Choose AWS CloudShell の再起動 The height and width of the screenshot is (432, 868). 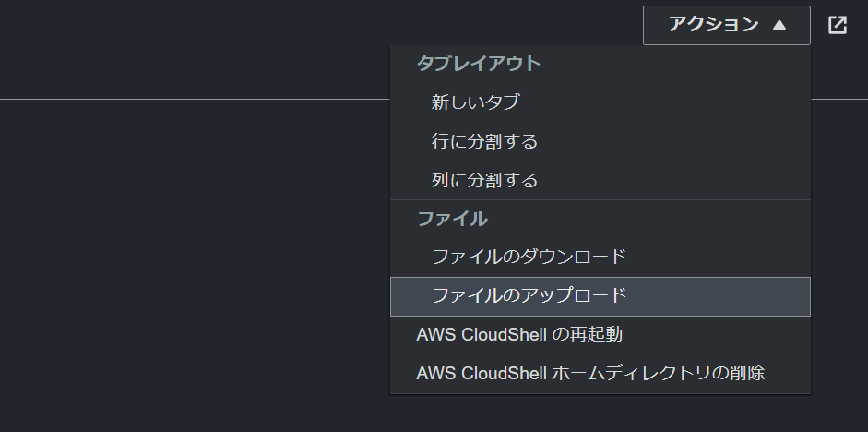coord(600,335)
